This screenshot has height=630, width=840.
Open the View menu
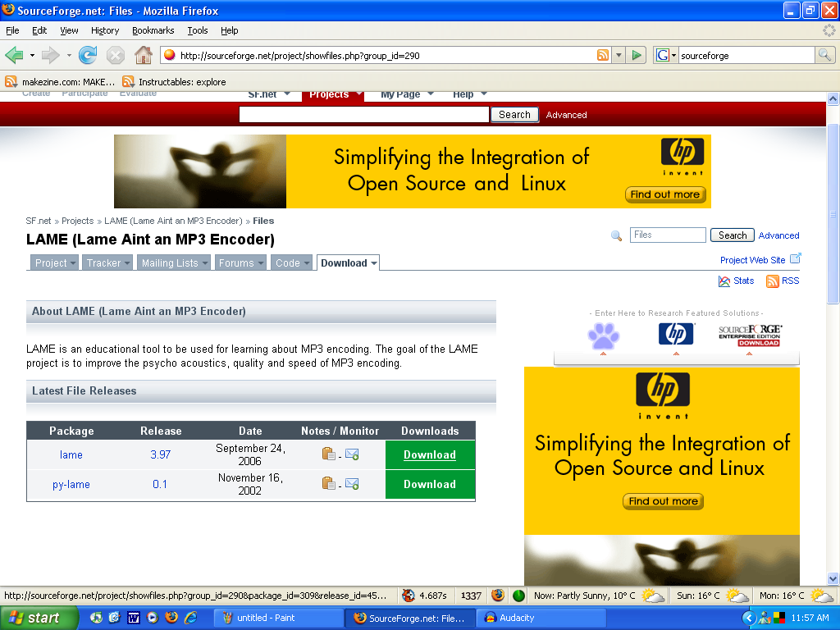tap(69, 30)
